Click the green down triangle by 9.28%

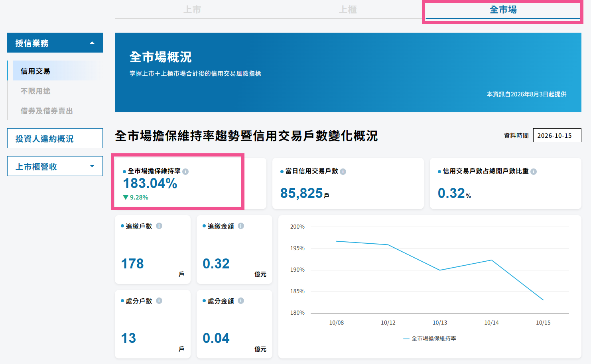click(x=126, y=197)
